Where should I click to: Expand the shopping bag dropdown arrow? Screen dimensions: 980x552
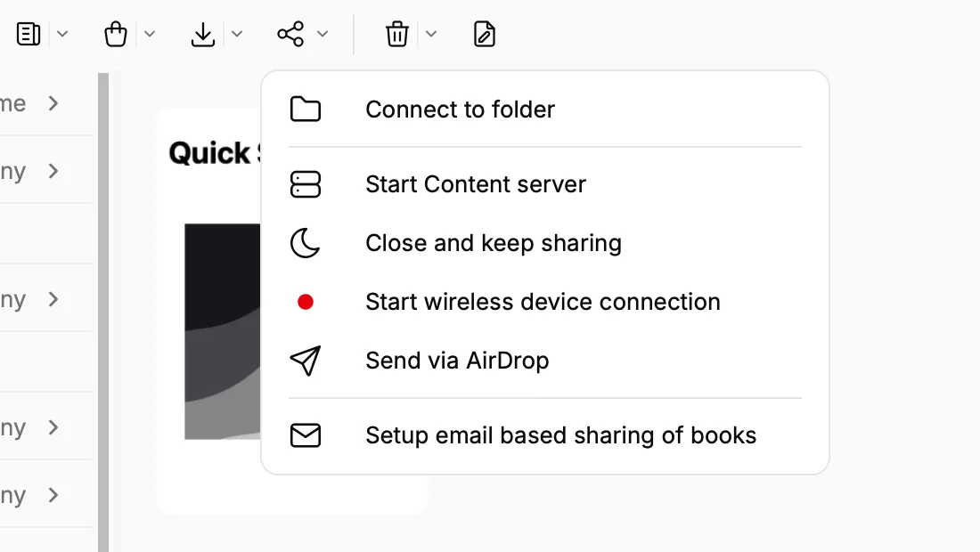coord(150,34)
